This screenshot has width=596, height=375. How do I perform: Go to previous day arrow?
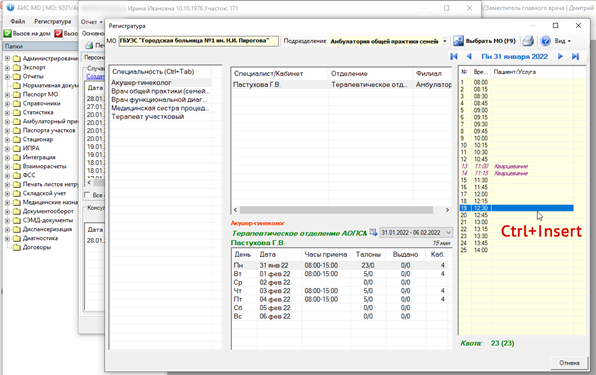[x=469, y=56]
